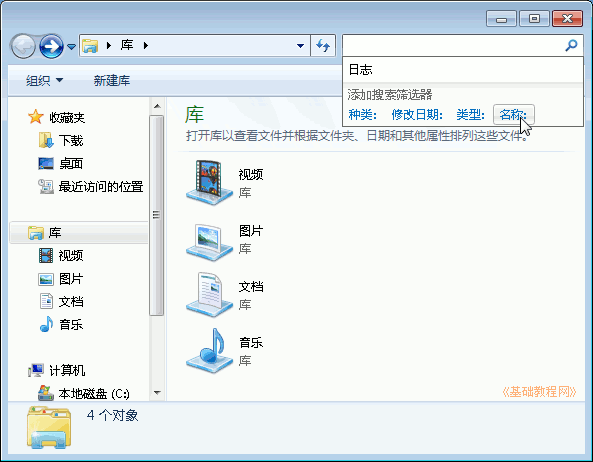Viewport: 593px width, 462px height.
Task: Open recent pages dropdown next to forward button
Action: coord(71,47)
